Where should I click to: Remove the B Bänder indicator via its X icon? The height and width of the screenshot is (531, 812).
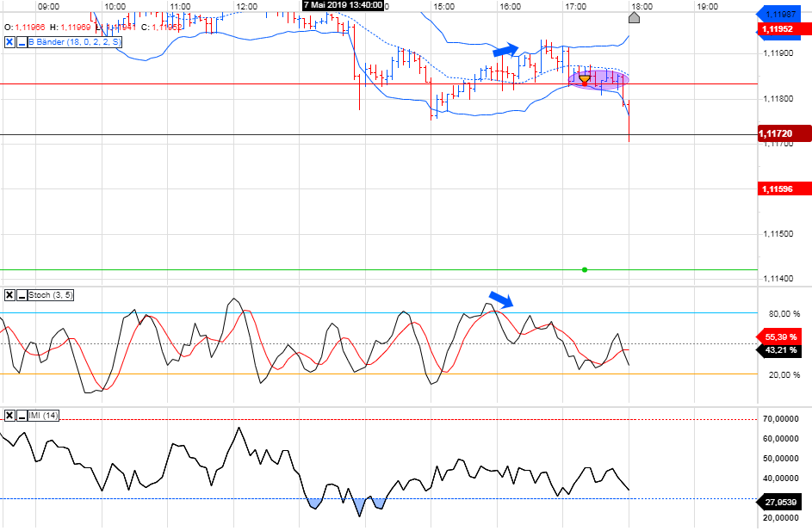point(8,40)
